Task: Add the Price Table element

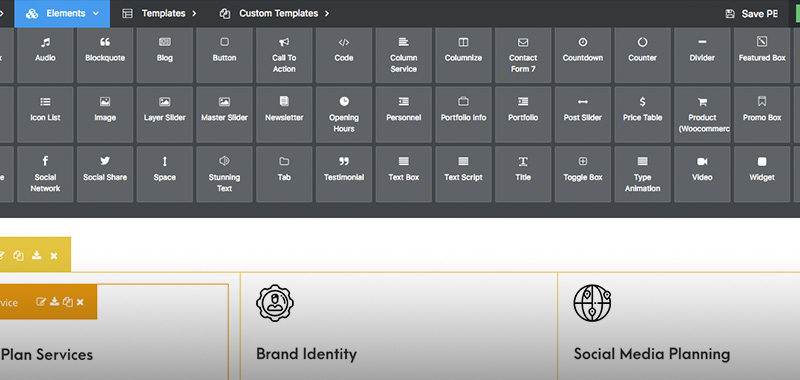Action: pyautogui.click(x=642, y=115)
